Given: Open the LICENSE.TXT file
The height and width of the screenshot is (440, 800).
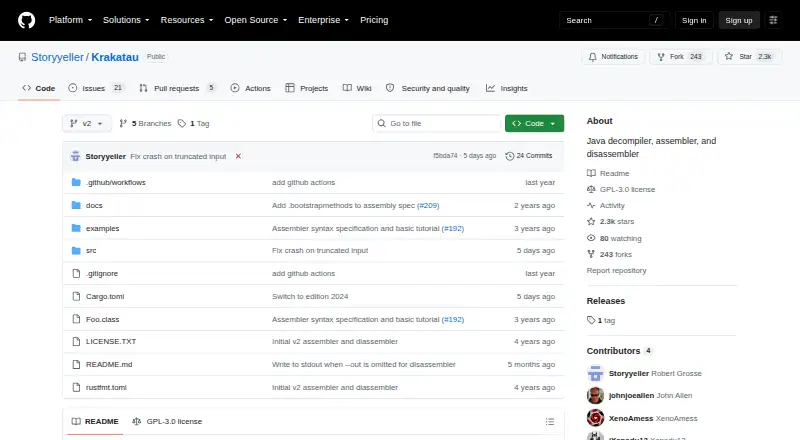Looking at the screenshot, I should coord(111,341).
